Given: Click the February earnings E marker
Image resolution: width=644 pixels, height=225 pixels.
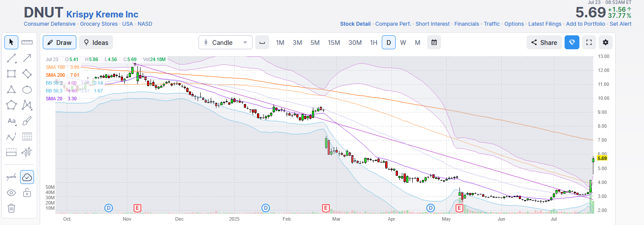Looking at the screenshot, I should 325,208.
